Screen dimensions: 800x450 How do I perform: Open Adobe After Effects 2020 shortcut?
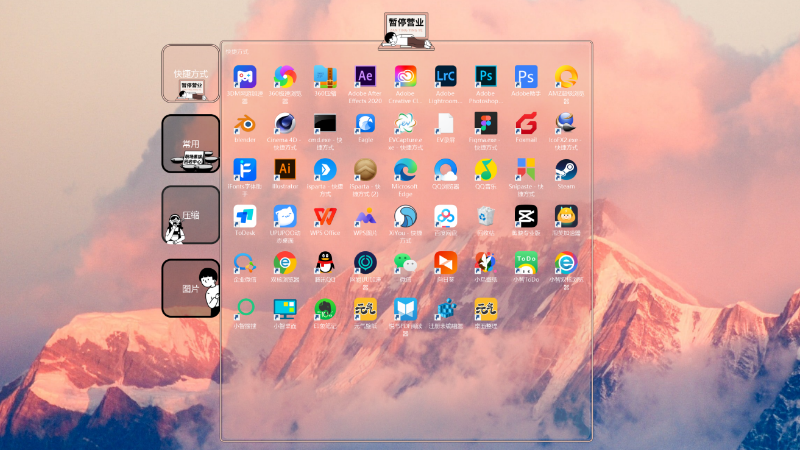coord(365,77)
